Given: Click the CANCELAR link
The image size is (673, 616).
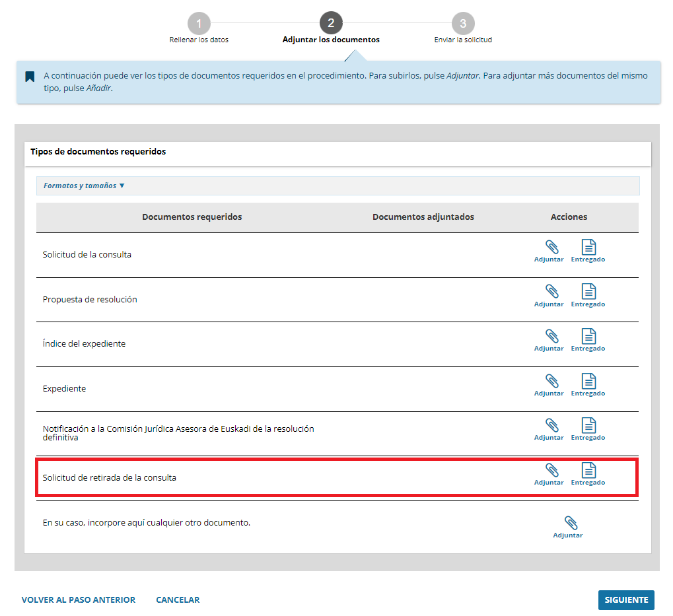Looking at the screenshot, I should pos(178,600).
